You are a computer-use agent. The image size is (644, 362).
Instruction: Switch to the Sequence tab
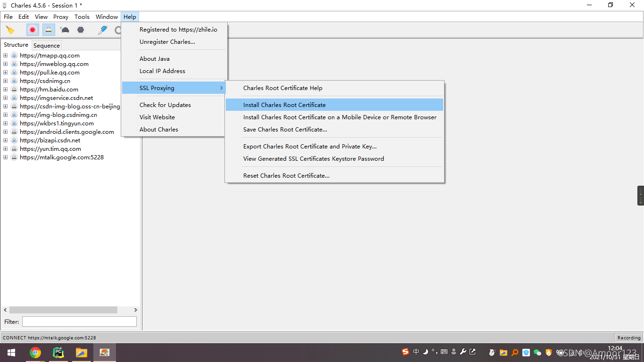47,46
